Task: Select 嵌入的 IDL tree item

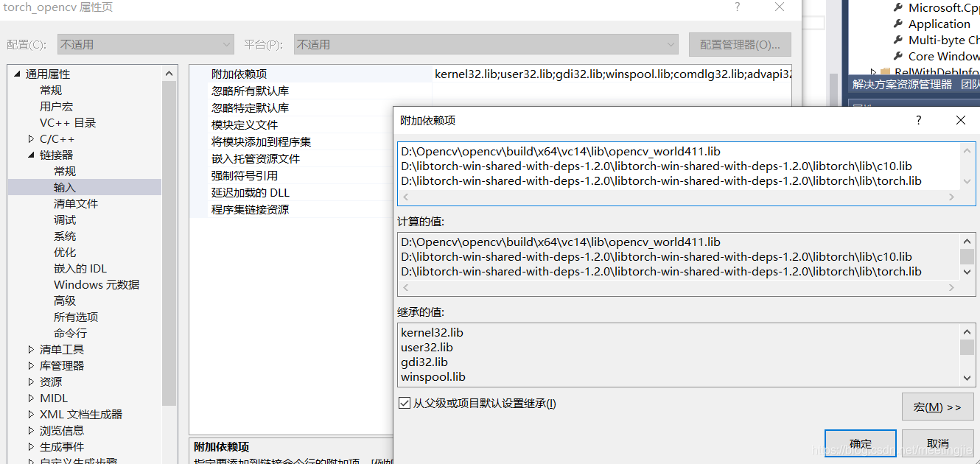Action: pos(80,268)
